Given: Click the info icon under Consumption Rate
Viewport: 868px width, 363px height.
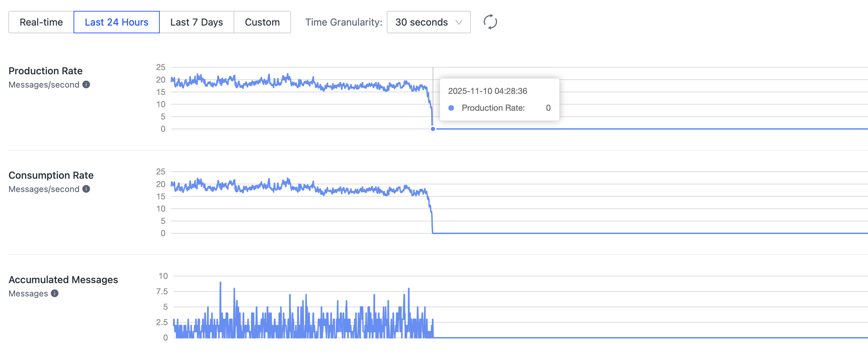Looking at the screenshot, I should pos(86,189).
